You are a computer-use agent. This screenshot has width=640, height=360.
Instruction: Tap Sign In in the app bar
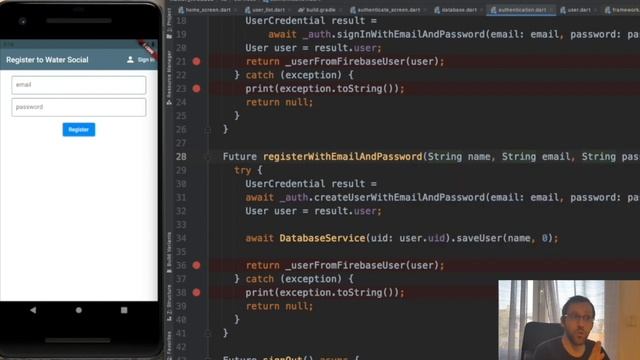pos(146,60)
